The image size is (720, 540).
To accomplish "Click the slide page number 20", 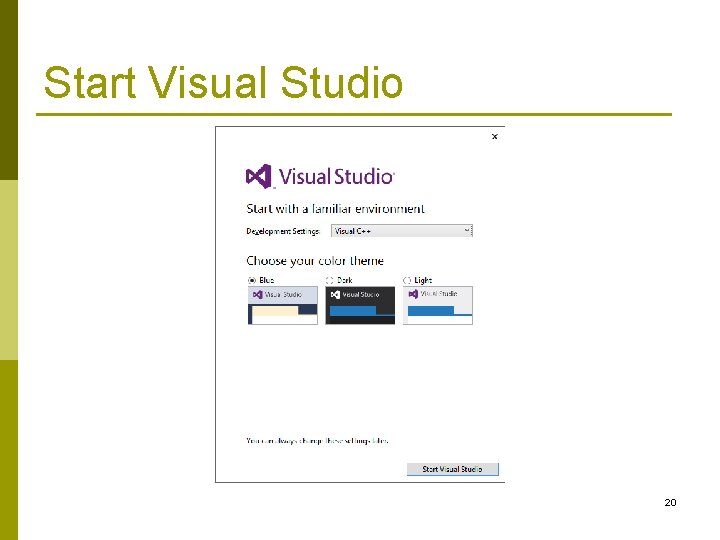I will (x=670, y=502).
